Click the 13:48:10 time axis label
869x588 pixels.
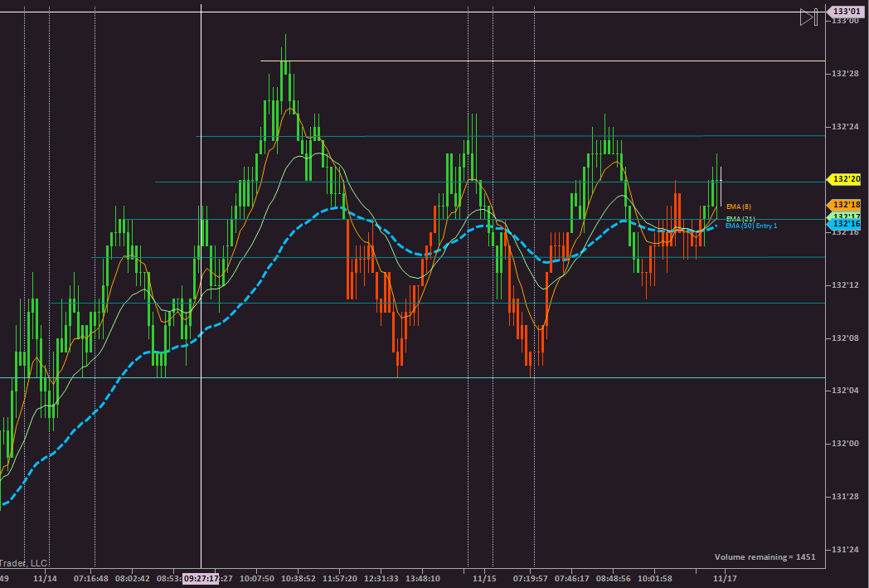pyautogui.click(x=423, y=579)
